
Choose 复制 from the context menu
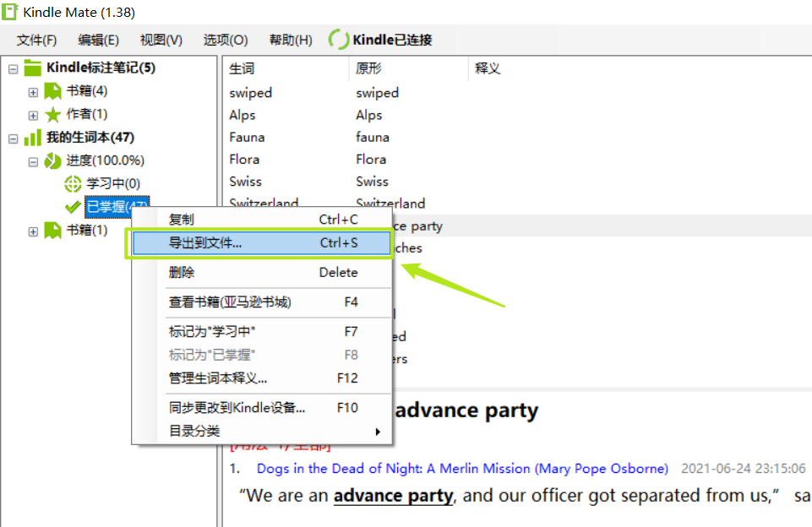pyautogui.click(x=262, y=220)
